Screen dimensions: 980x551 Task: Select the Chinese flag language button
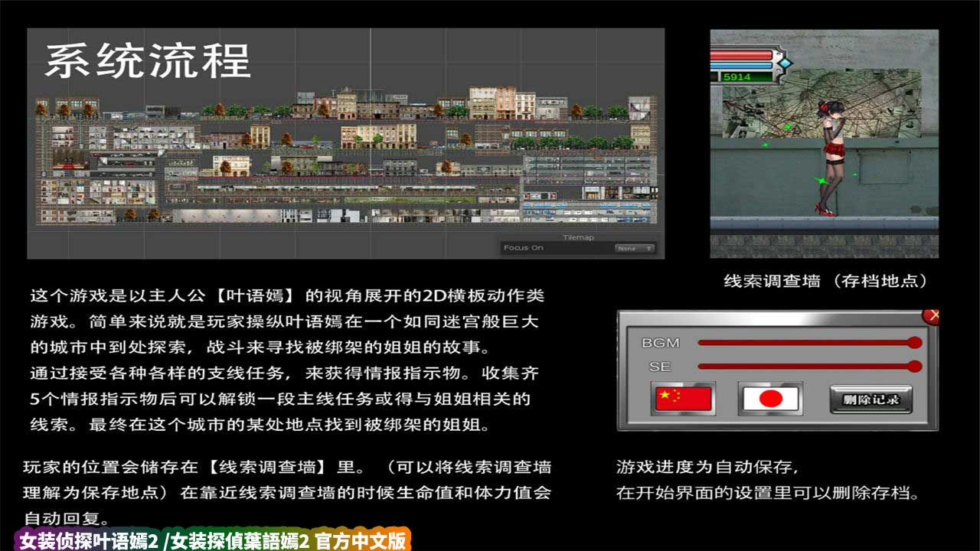[x=684, y=399]
